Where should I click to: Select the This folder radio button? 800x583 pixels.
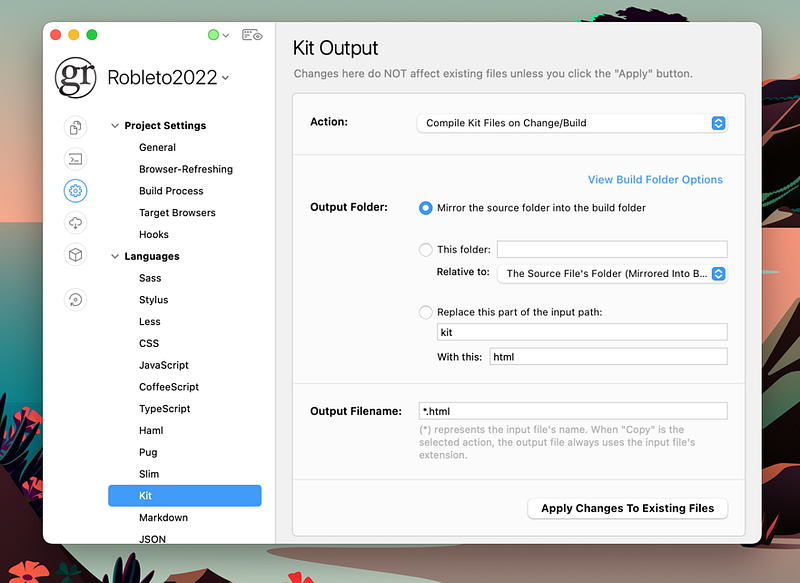[426, 249]
